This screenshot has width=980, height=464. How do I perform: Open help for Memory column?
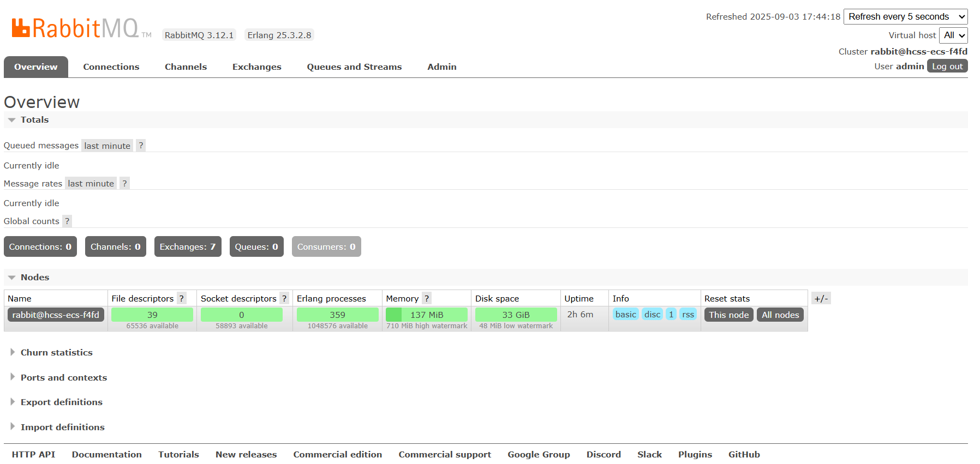(x=427, y=298)
